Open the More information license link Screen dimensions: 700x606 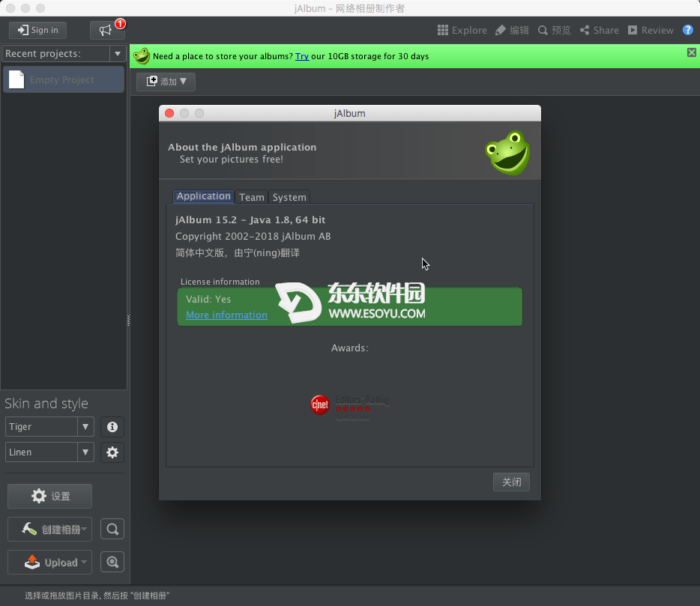(x=226, y=315)
